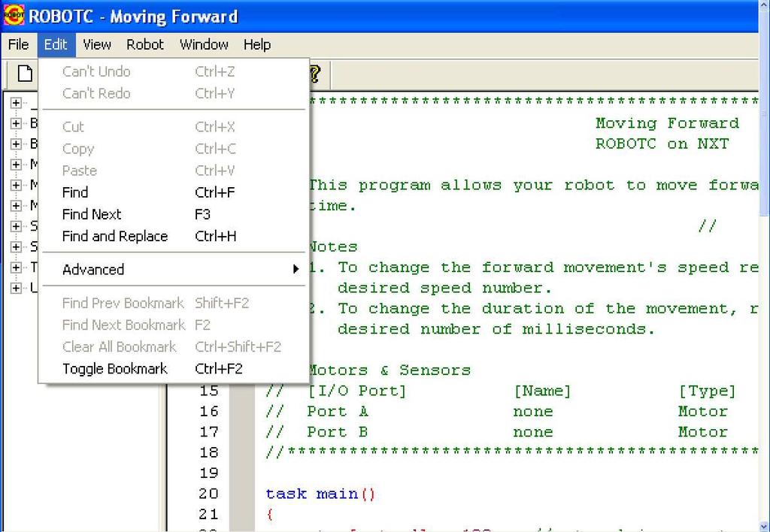Image resolution: width=770 pixels, height=532 pixels.
Task: Click 'Moving Forward' comment title in editor
Action: 667,123
